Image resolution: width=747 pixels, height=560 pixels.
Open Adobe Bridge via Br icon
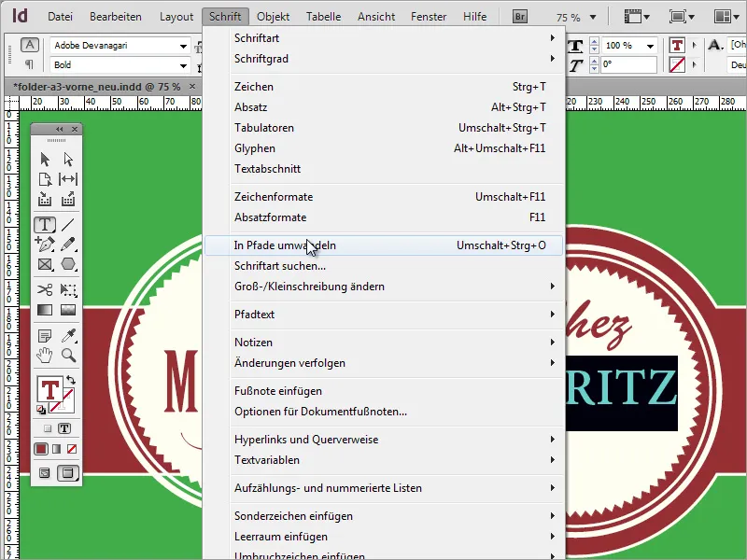pyautogui.click(x=520, y=17)
